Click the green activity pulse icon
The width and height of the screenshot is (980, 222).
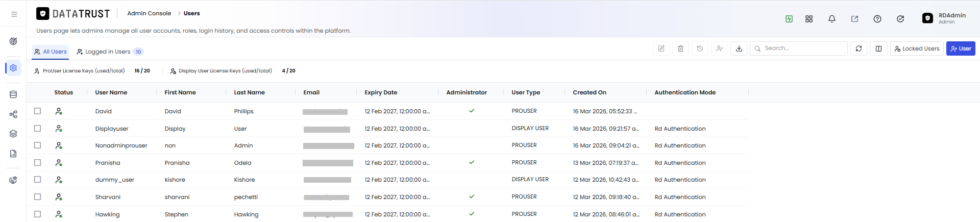point(789,19)
